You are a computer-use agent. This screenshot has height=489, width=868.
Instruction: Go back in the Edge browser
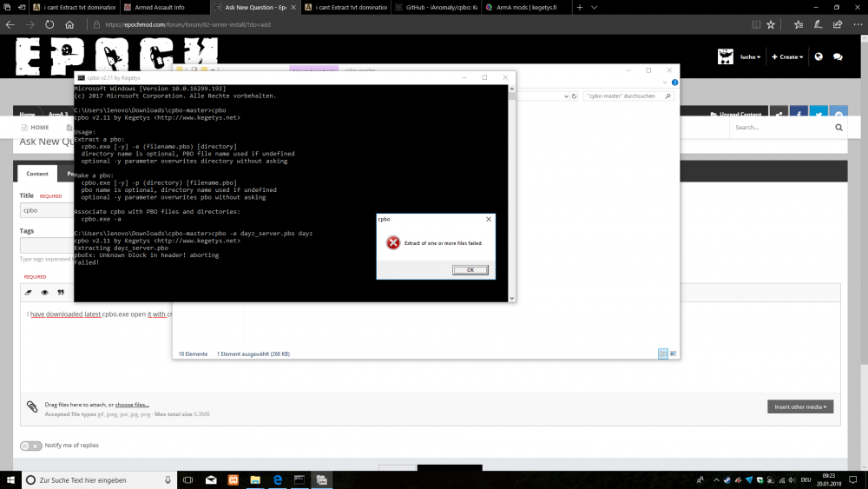point(10,24)
